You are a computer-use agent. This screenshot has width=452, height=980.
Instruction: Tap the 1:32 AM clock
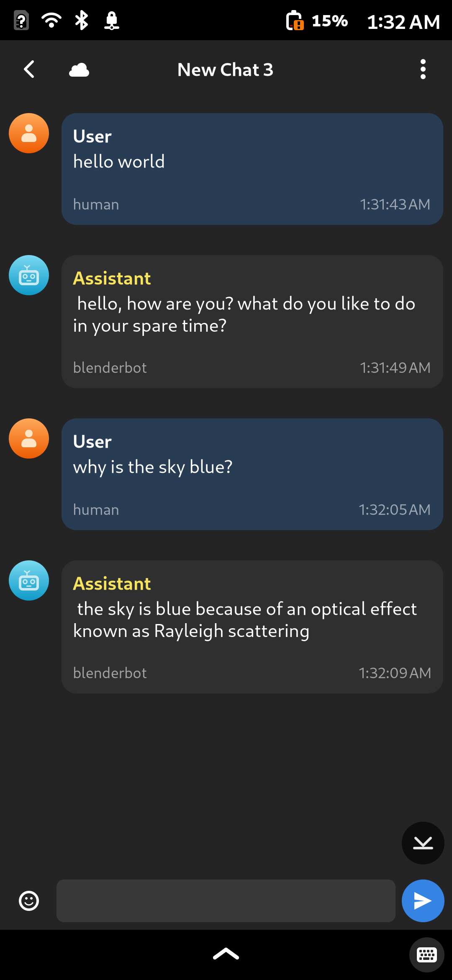click(403, 21)
